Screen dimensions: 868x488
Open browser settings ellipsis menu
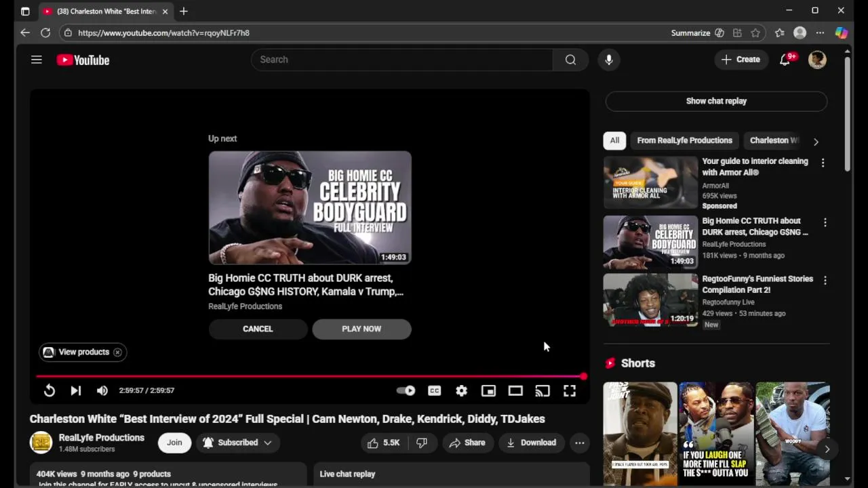click(820, 33)
